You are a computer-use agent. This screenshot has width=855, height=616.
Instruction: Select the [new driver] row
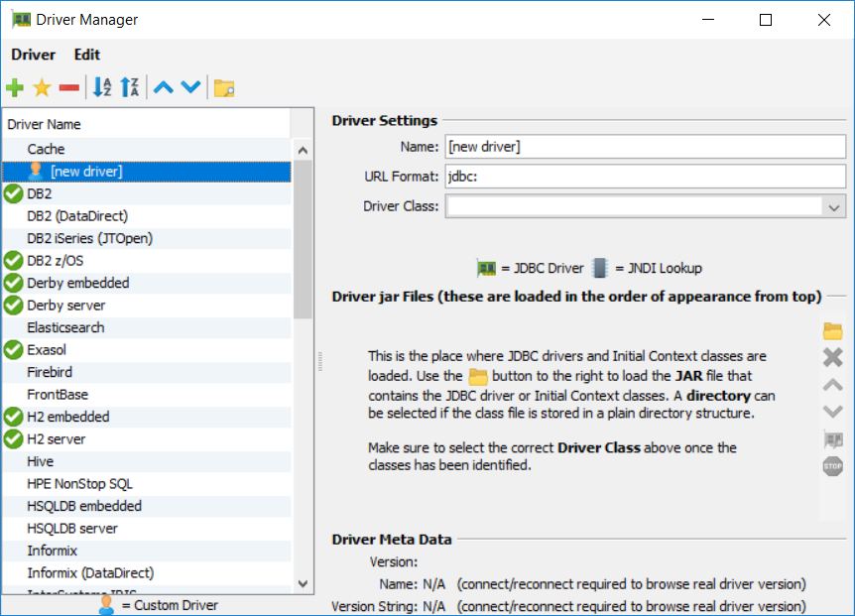[147, 172]
